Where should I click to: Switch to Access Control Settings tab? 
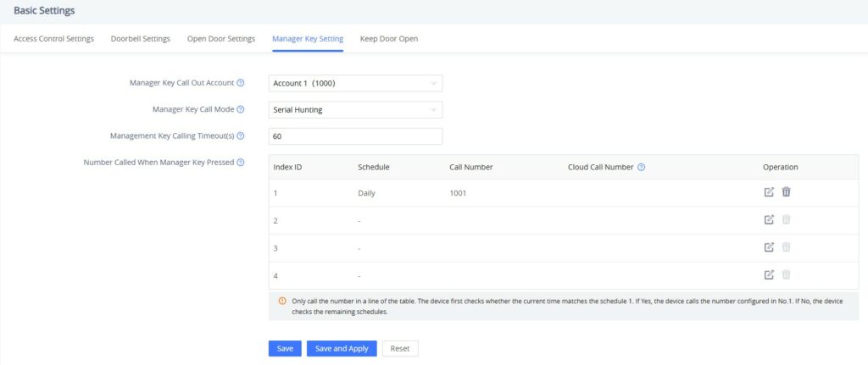coord(53,39)
